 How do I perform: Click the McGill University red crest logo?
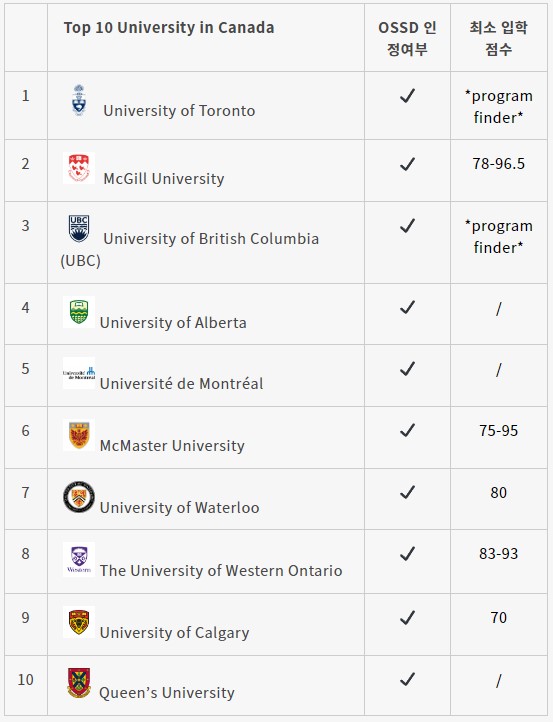[79, 168]
